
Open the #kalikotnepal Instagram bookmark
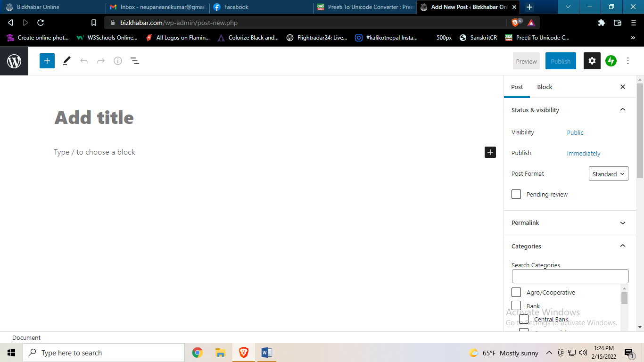click(x=387, y=38)
